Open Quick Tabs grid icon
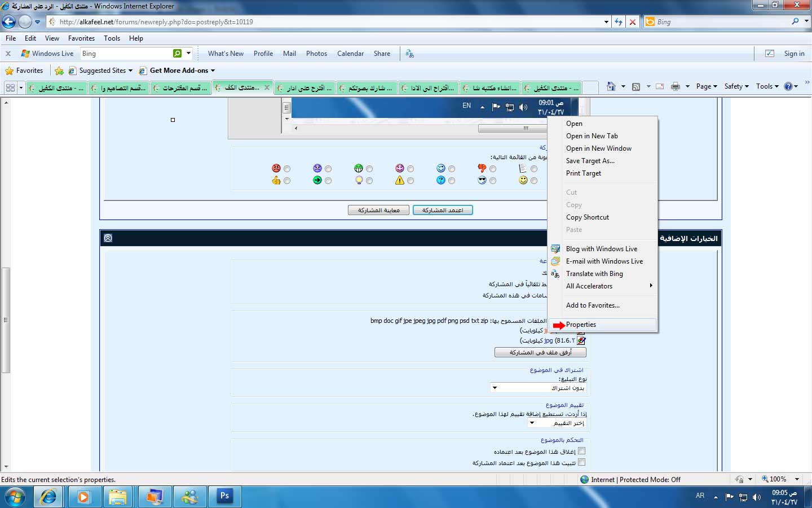Viewport: 812px width, 508px height. 10,87
